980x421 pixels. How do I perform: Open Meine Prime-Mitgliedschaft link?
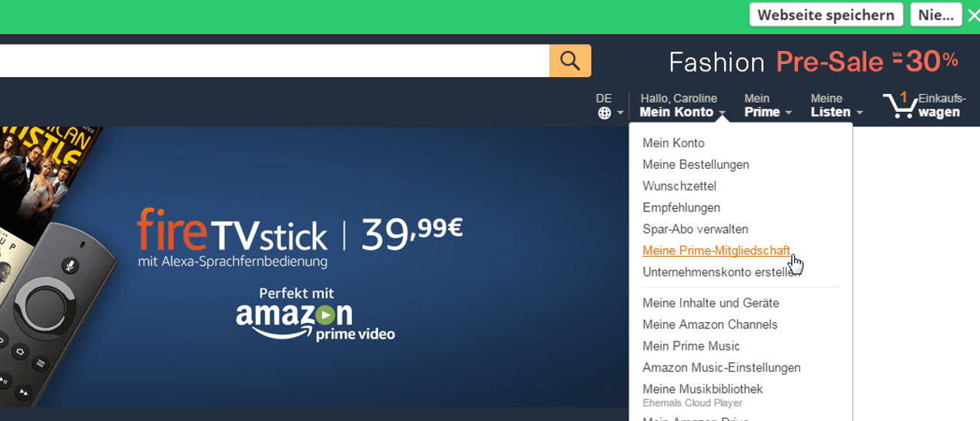(716, 251)
